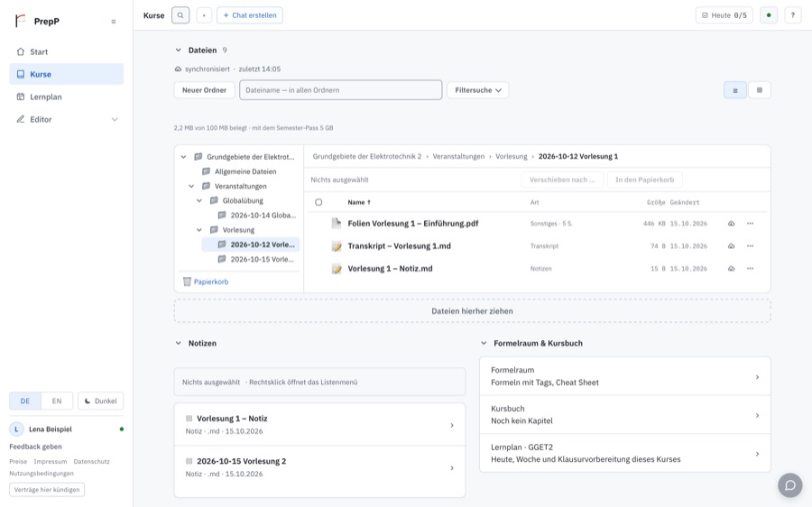Go to Start in sidebar
Image resolution: width=812 pixels, height=507 pixels.
click(x=66, y=51)
